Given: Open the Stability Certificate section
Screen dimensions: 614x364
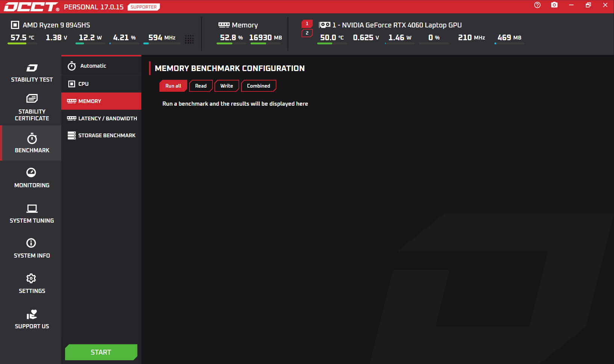Looking at the screenshot, I should [x=32, y=108].
